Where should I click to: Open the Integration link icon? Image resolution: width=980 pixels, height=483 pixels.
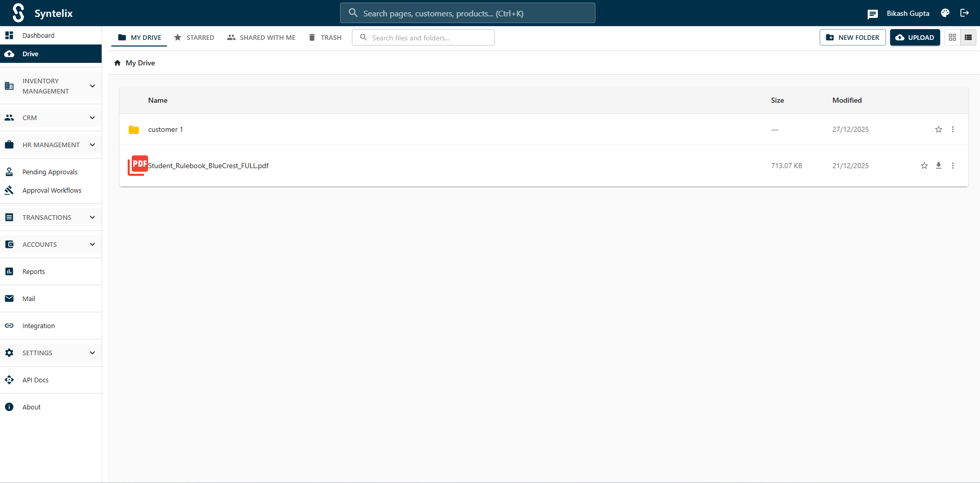9,326
